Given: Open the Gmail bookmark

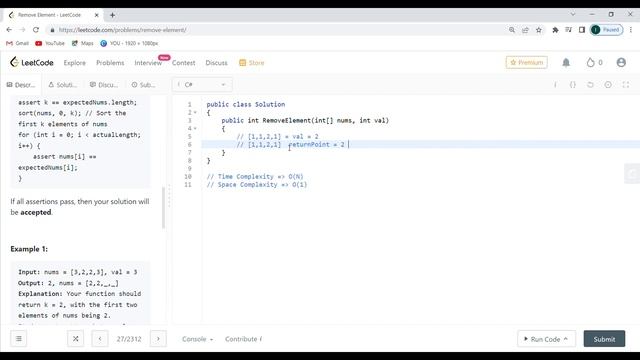Looking at the screenshot, I should tap(18, 43).
